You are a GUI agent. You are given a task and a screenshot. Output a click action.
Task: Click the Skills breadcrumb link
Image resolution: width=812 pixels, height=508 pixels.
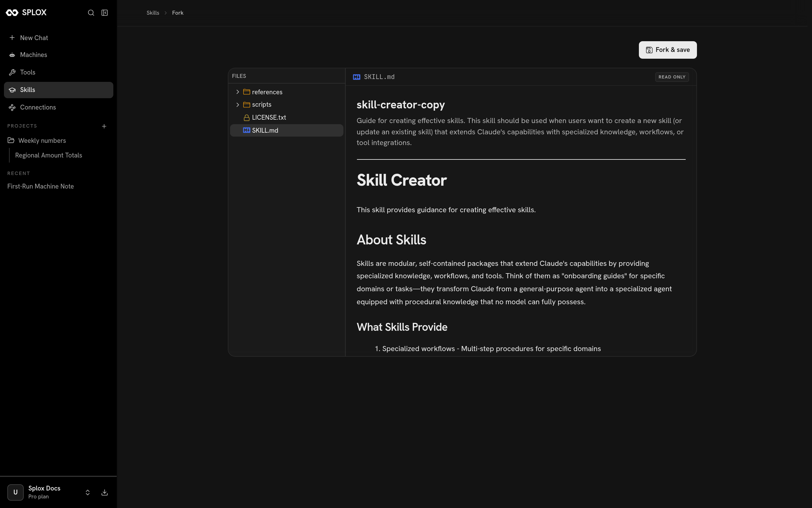point(153,13)
